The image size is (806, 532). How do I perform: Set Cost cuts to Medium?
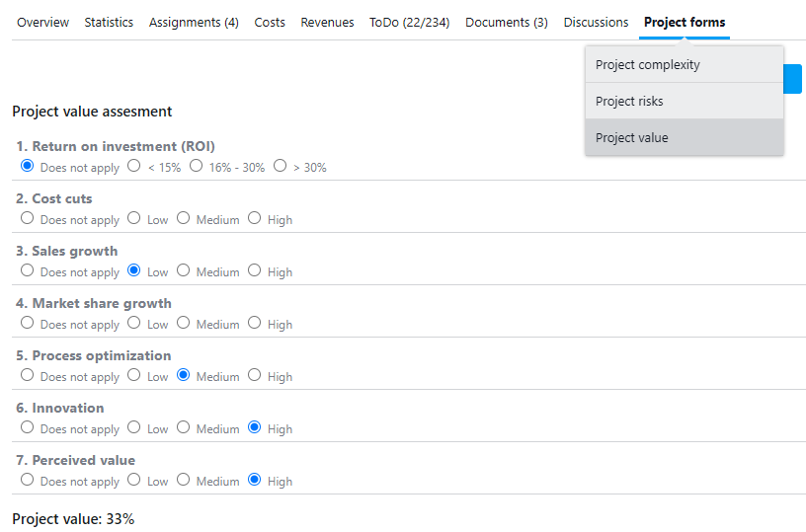tap(184, 218)
